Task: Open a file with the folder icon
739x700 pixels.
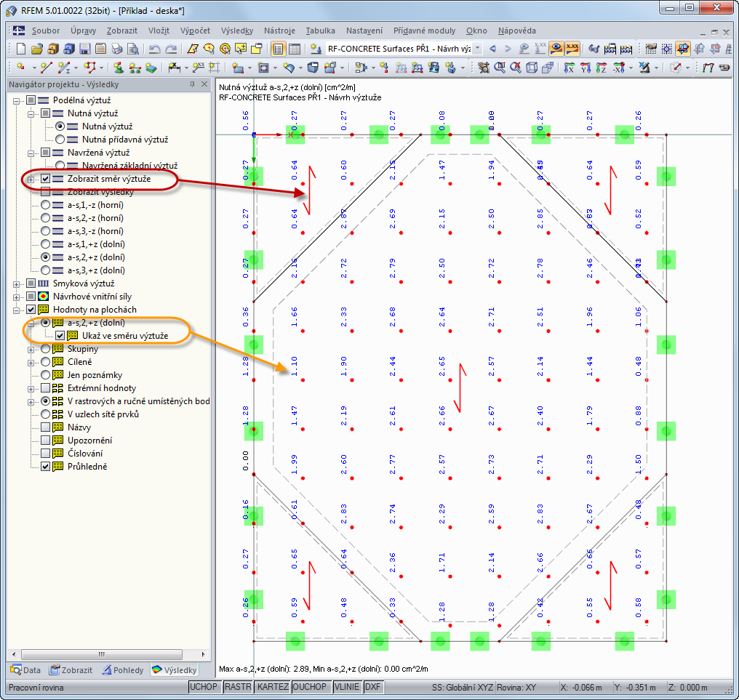Action: (x=37, y=49)
